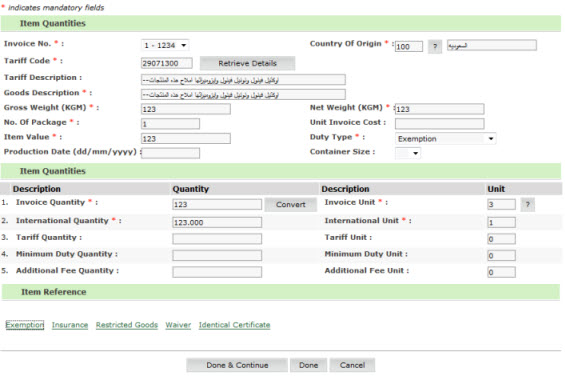Click the Unit Invoice Cost field
565x388 pixels.
[440, 124]
